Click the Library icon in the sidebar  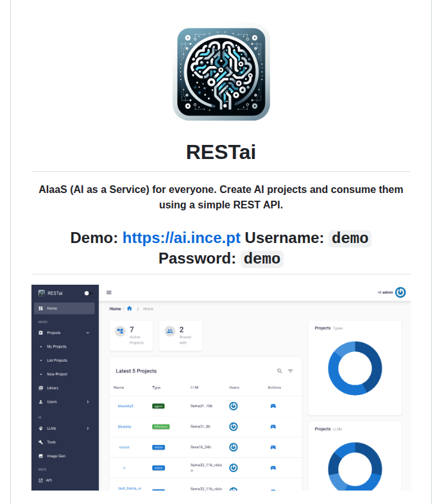pyautogui.click(x=40, y=388)
